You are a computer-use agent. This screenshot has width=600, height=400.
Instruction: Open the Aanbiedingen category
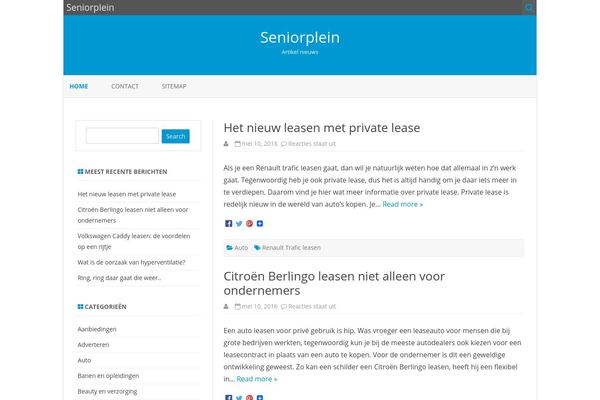(97, 329)
